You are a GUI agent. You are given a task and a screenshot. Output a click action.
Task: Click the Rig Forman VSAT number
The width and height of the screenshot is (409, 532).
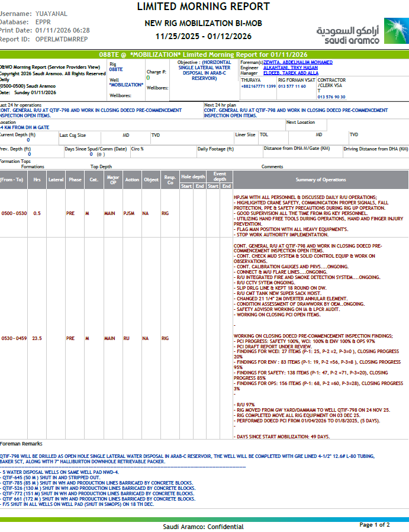292,86
